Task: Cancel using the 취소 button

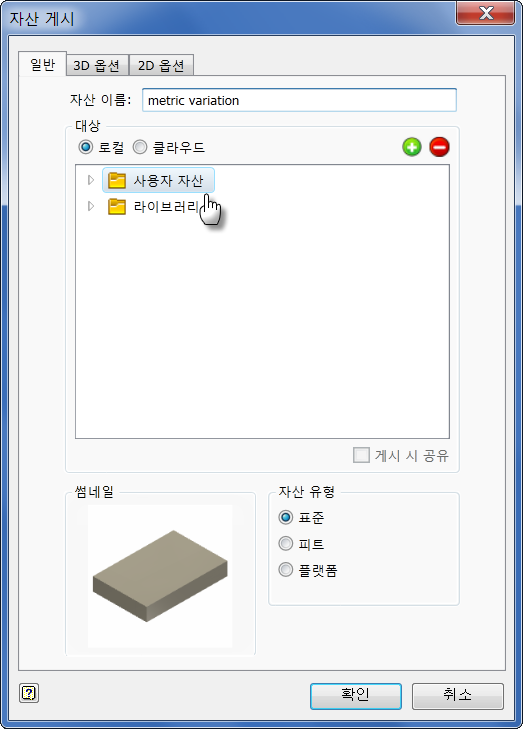Action: pyautogui.click(x=457, y=696)
